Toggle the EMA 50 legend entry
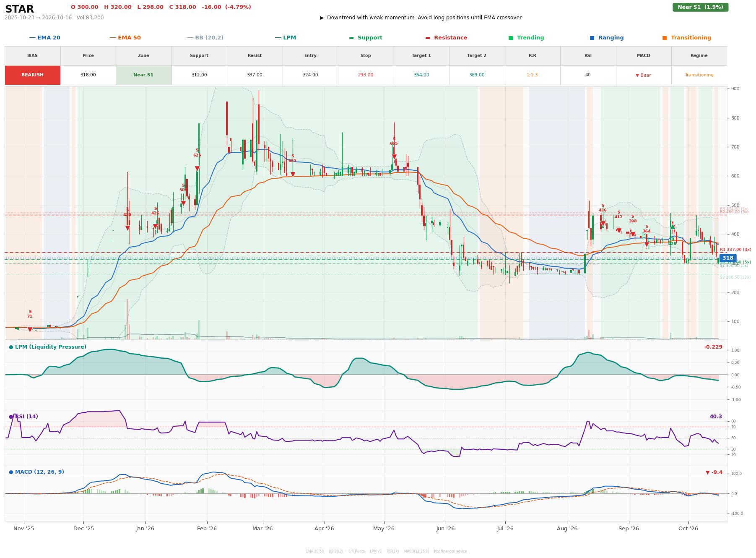This screenshot has height=558, width=756. 125,38
